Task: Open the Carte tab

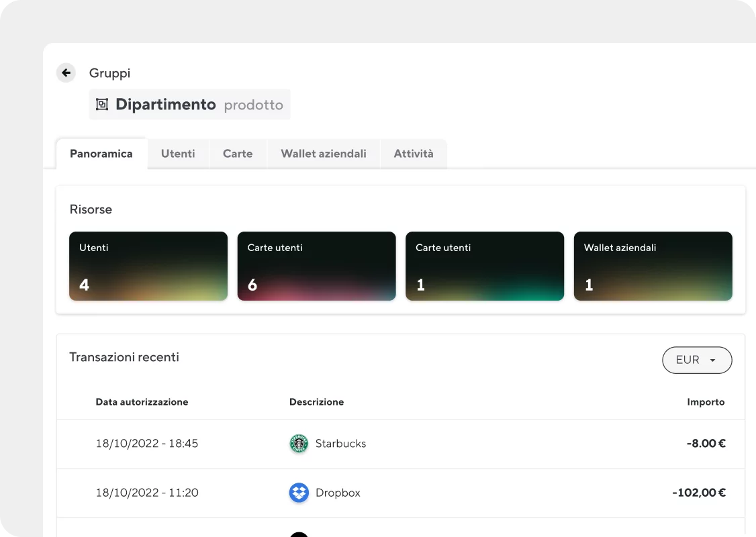Action: pos(238,154)
